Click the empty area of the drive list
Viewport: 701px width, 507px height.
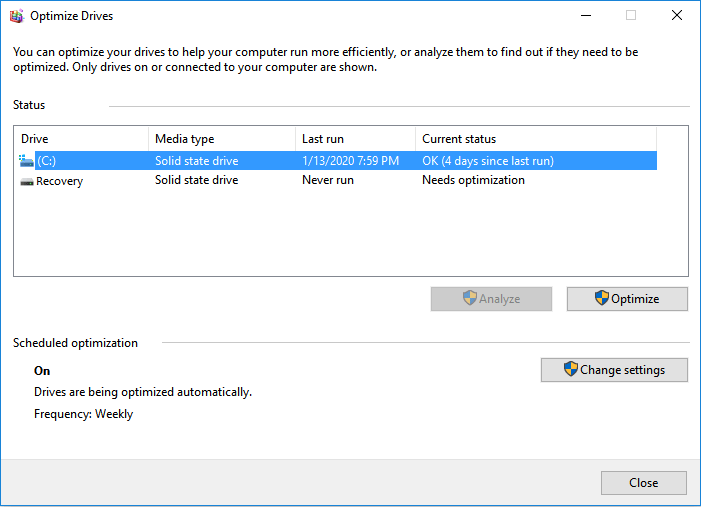pos(350,235)
